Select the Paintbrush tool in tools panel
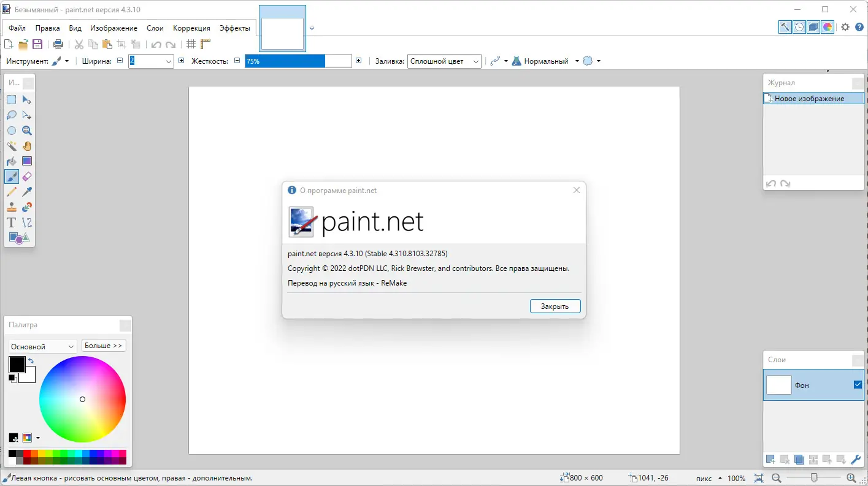 coord(12,177)
